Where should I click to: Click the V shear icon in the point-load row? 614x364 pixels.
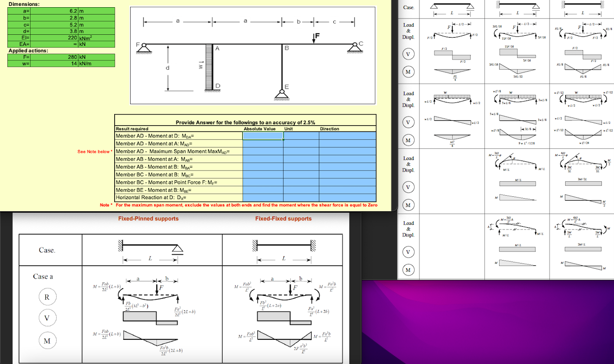tap(408, 54)
